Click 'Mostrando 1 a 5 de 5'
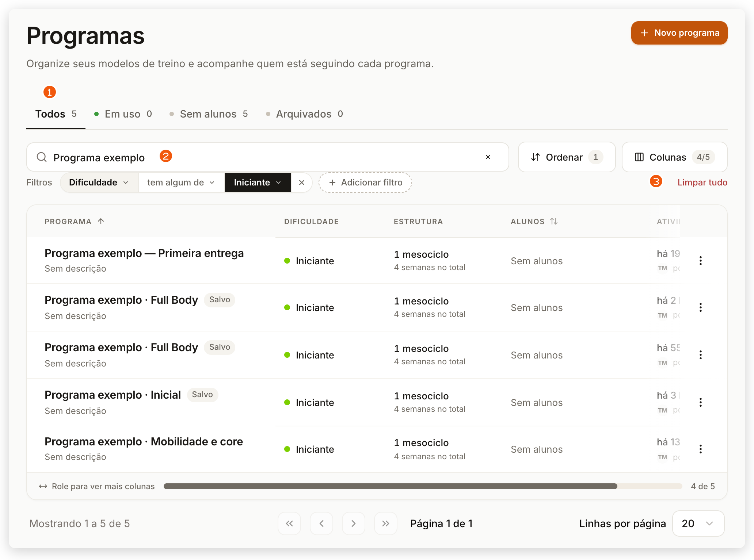 coord(80,523)
